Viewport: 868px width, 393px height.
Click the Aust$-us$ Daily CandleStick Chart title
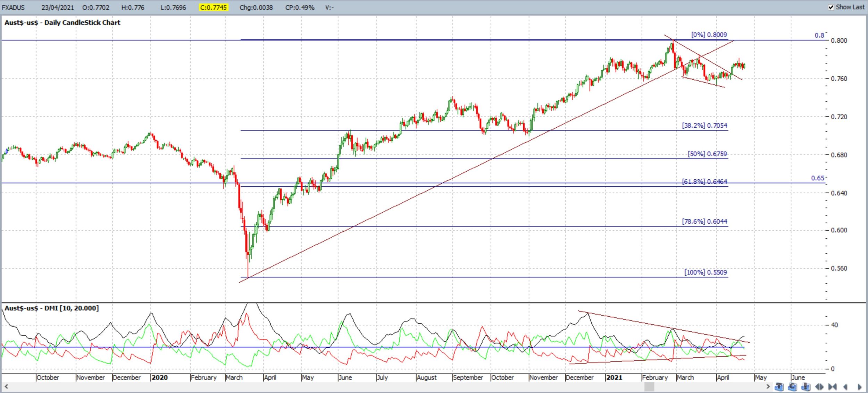tap(62, 23)
